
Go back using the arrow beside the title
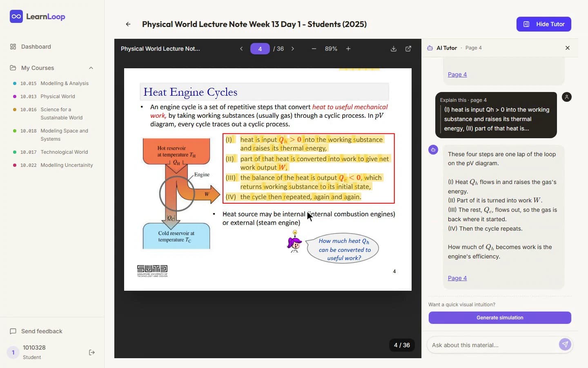[x=128, y=24]
